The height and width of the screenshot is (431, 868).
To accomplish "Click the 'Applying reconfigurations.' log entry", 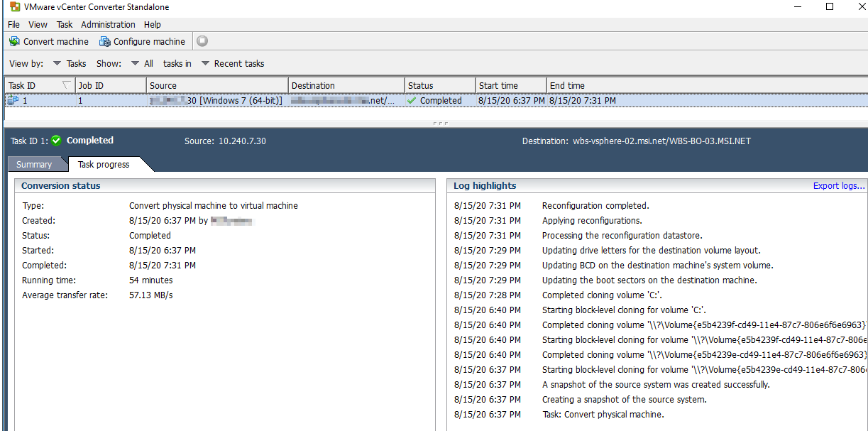I will click(592, 221).
